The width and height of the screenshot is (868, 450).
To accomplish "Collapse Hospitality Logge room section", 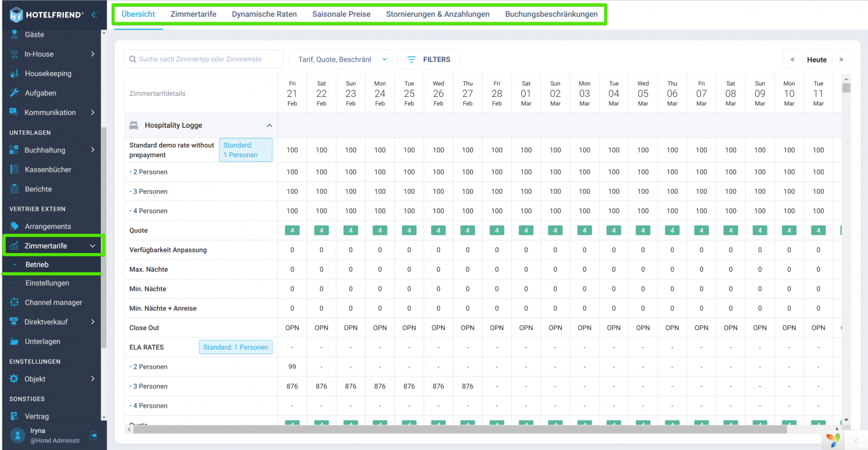I will (269, 125).
